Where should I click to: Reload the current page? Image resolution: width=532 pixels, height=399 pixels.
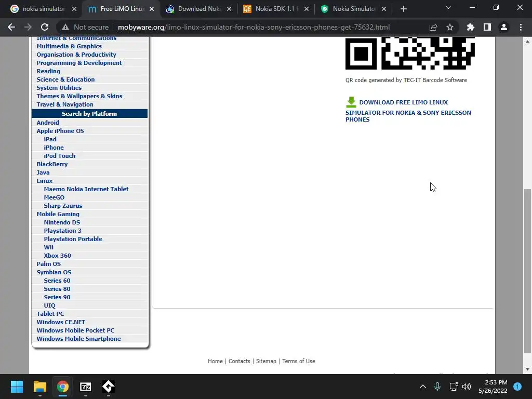coord(45,27)
